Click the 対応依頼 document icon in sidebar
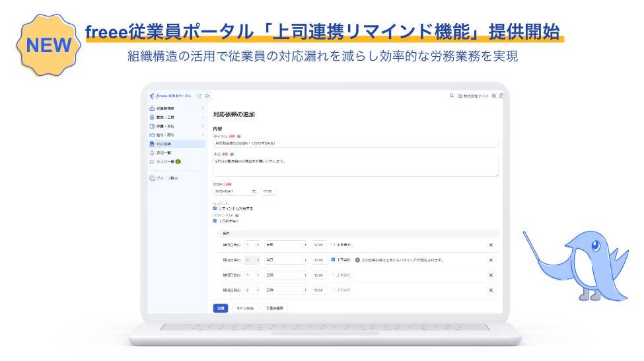 point(152,144)
